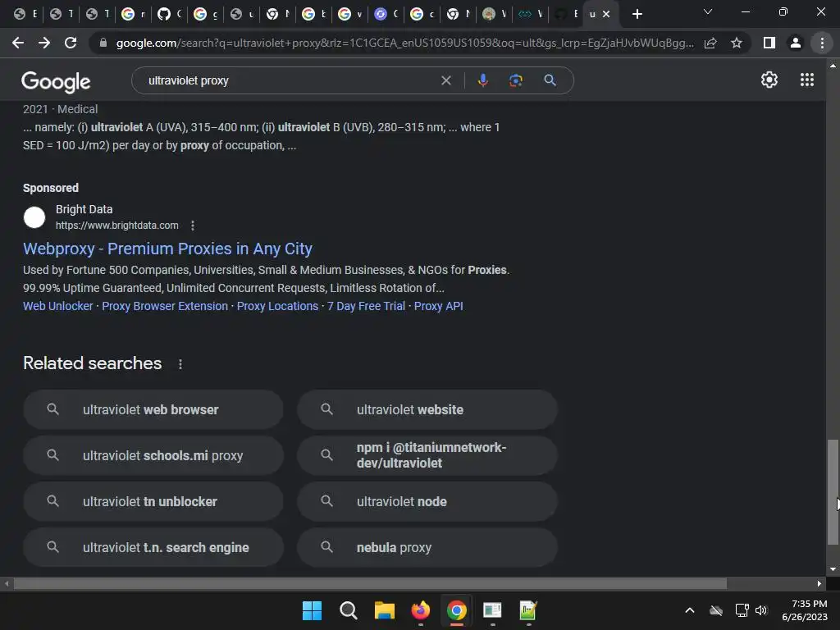Image resolution: width=840 pixels, height=630 pixels.
Task: Open the Google apps grid
Action: pyautogui.click(x=807, y=80)
